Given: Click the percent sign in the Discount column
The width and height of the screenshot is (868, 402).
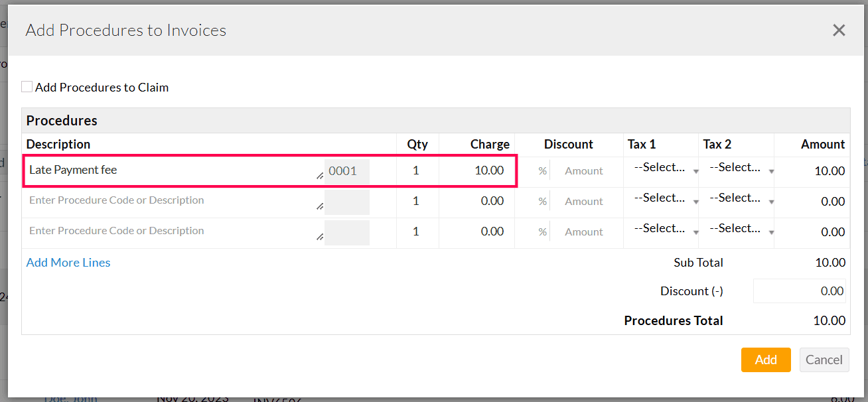Looking at the screenshot, I should [x=542, y=170].
